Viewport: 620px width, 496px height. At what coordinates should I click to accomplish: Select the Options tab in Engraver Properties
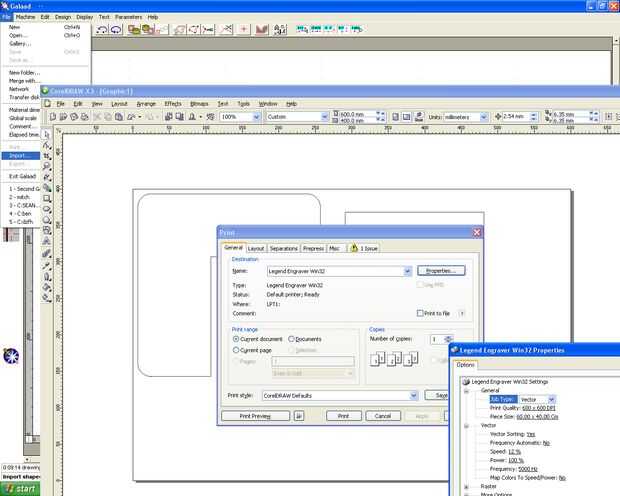click(465, 365)
